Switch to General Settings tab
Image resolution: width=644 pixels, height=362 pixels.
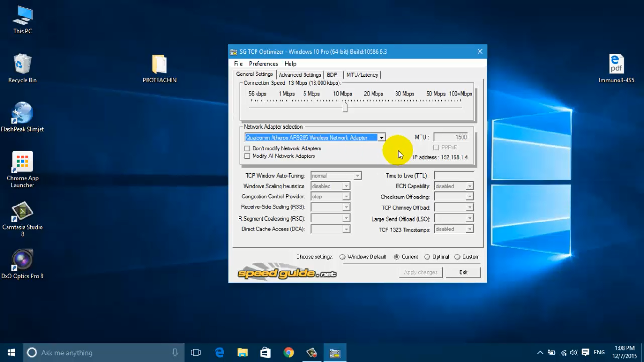point(255,74)
